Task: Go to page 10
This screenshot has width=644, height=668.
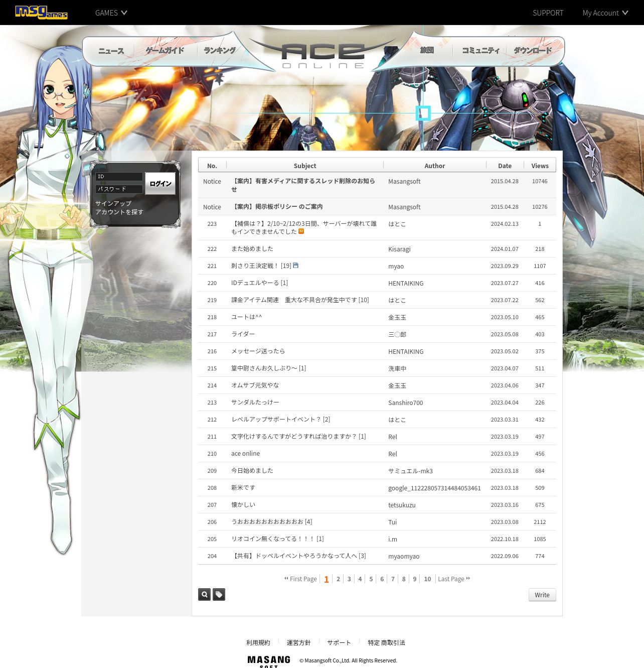Action: [x=427, y=579]
